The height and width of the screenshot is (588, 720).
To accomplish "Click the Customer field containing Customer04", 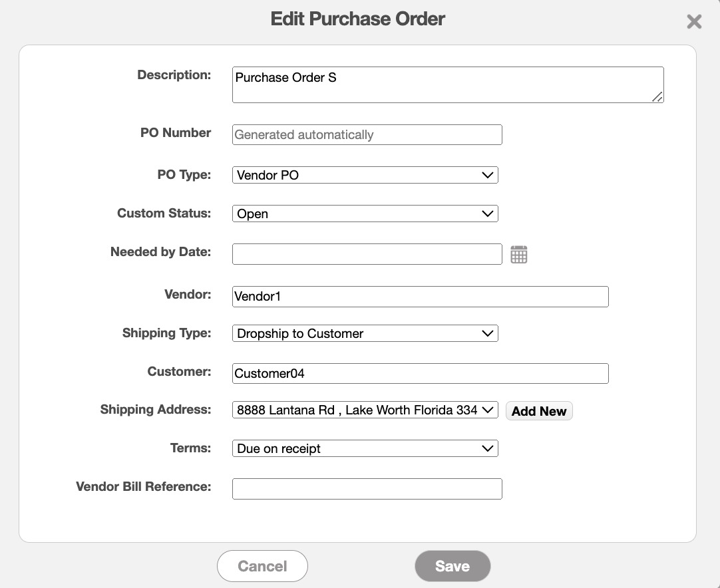I will tap(420, 373).
